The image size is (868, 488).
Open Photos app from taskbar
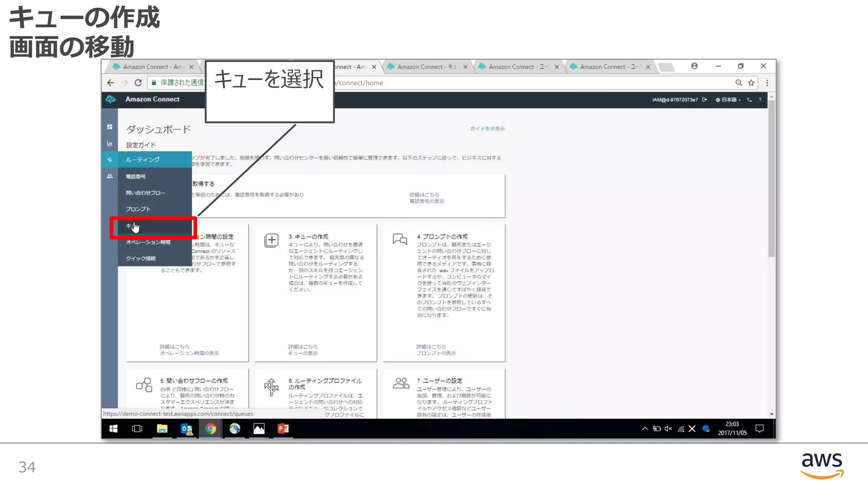tap(259, 429)
